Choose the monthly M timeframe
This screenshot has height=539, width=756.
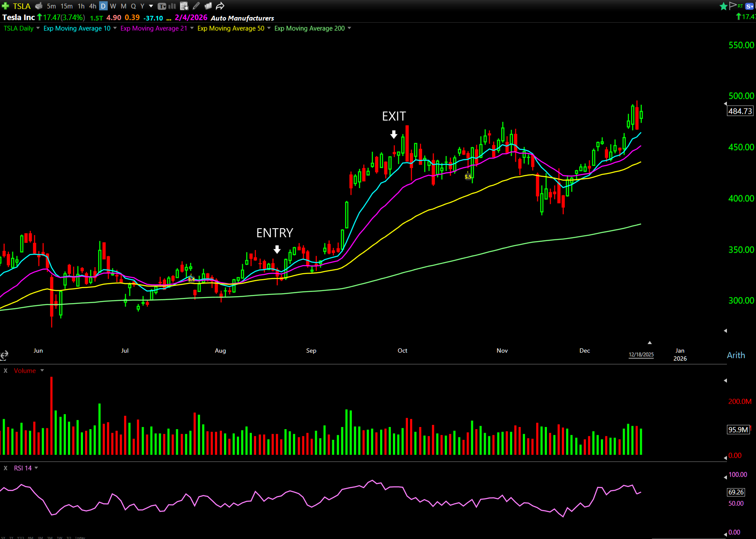click(123, 6)
